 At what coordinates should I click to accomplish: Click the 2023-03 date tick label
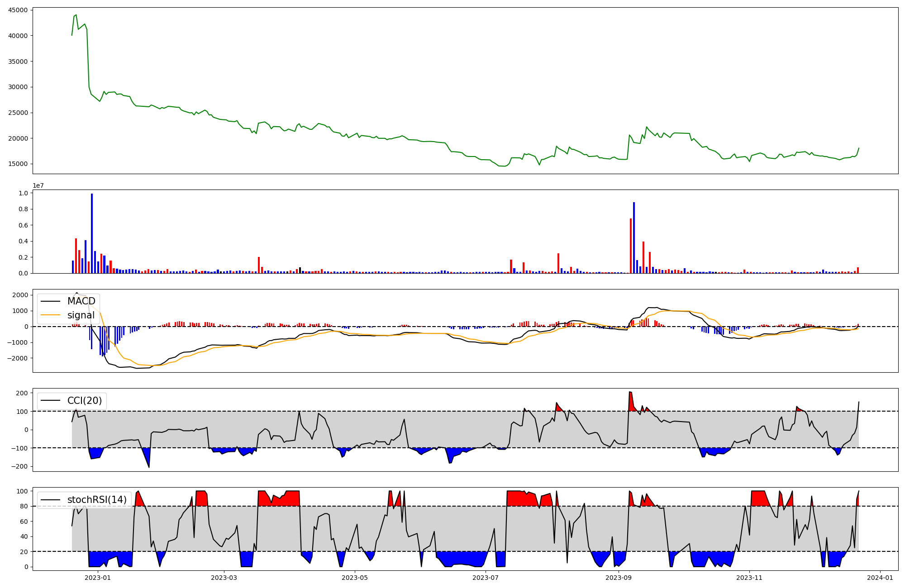click(224, 578)
